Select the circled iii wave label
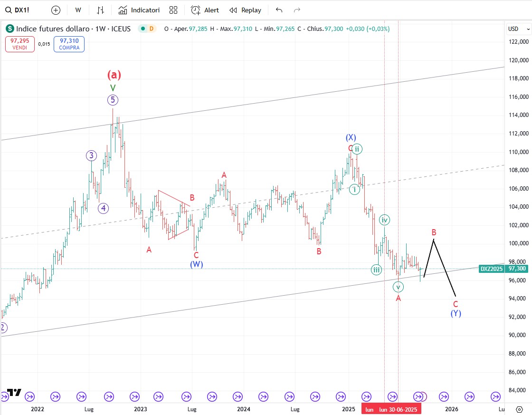This screenshot has width=532, height=415. click(x=376, y=270)
